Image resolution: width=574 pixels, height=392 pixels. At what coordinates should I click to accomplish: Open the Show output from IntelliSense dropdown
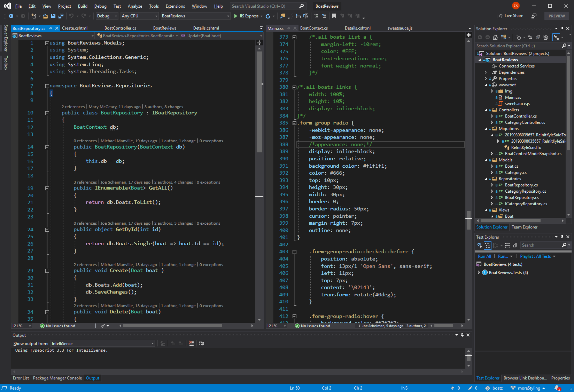pos(103,343)
